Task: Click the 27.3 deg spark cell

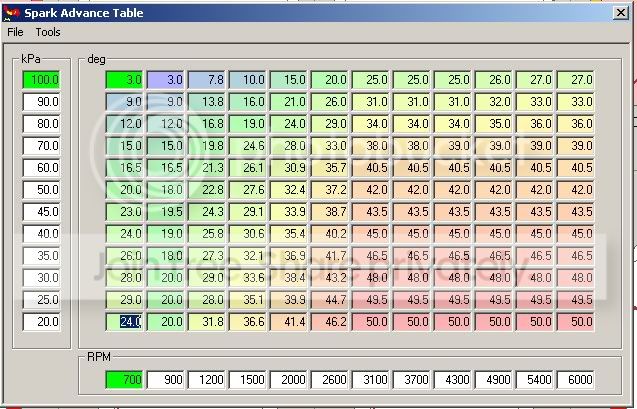Action: point(206,256)
